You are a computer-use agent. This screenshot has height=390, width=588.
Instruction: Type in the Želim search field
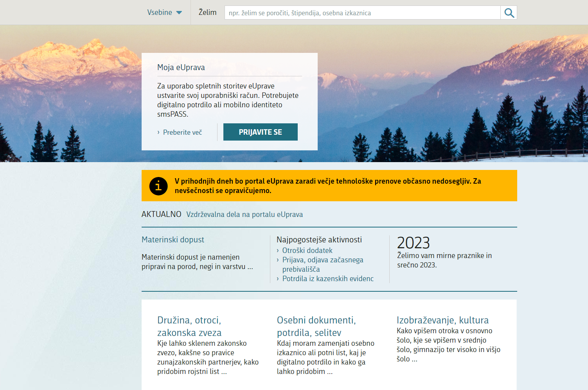click(362, 13)
